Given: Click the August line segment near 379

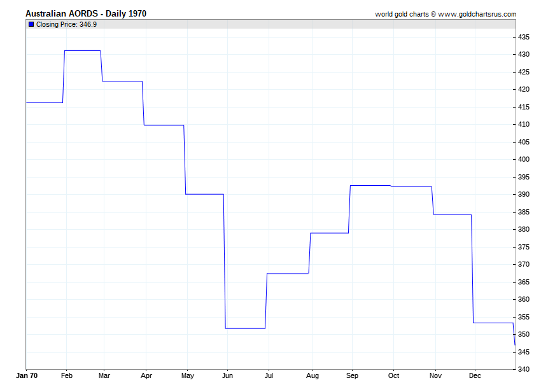Looking at the screenshot, I should pyautogui.click(x=330, y=233).
